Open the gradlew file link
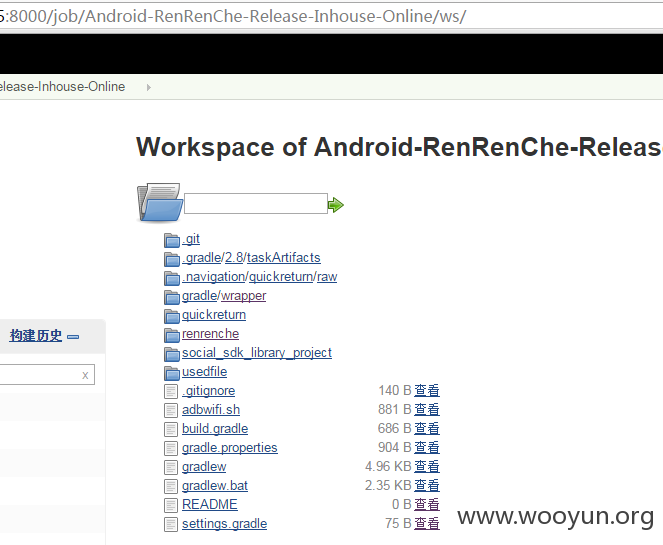Screen dimensions: 663x545 pos(204,467)
